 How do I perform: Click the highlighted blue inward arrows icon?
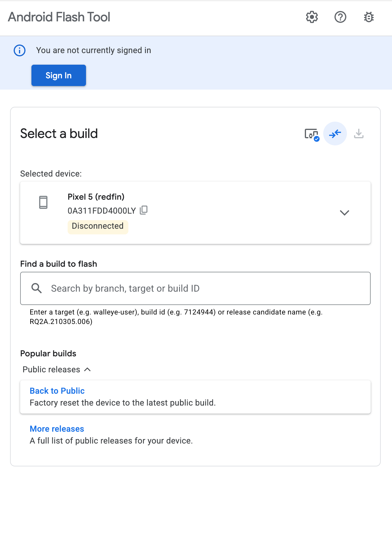point(335,134)
